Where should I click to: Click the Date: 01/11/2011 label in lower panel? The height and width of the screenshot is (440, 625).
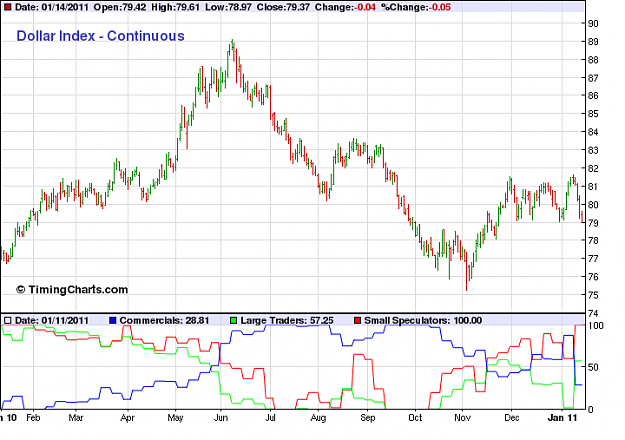click(x=52, y=320)
